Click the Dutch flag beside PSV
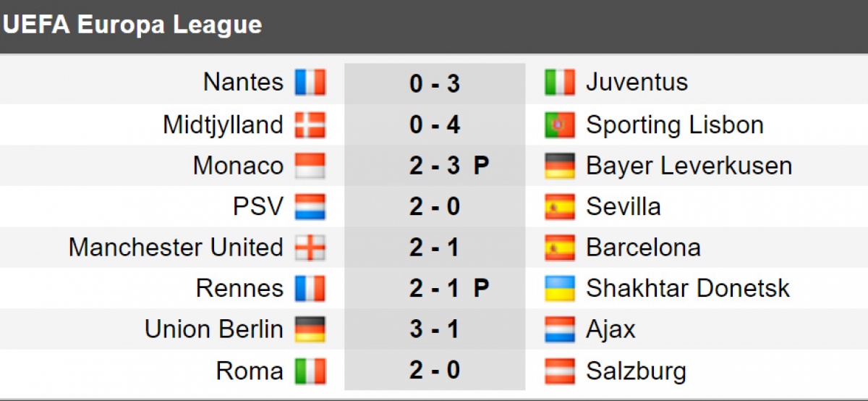Viewport: 868px width, 401px height. point(310,207)
